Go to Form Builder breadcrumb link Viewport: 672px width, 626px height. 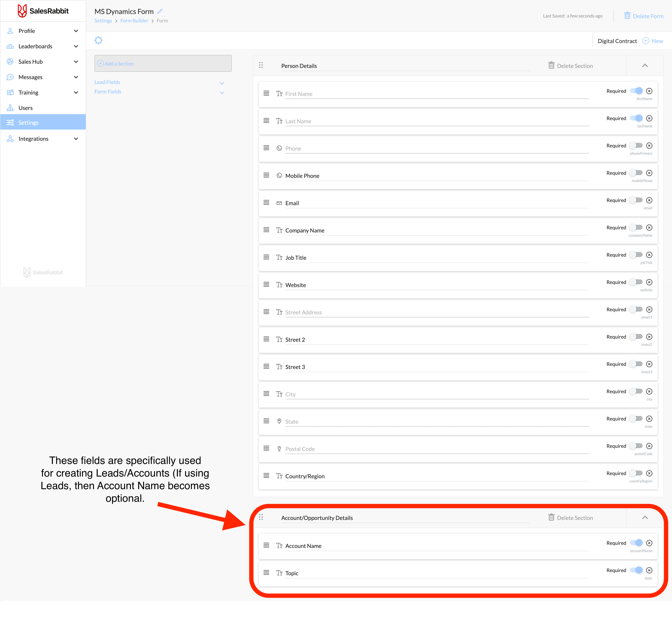tap(134, 21)
